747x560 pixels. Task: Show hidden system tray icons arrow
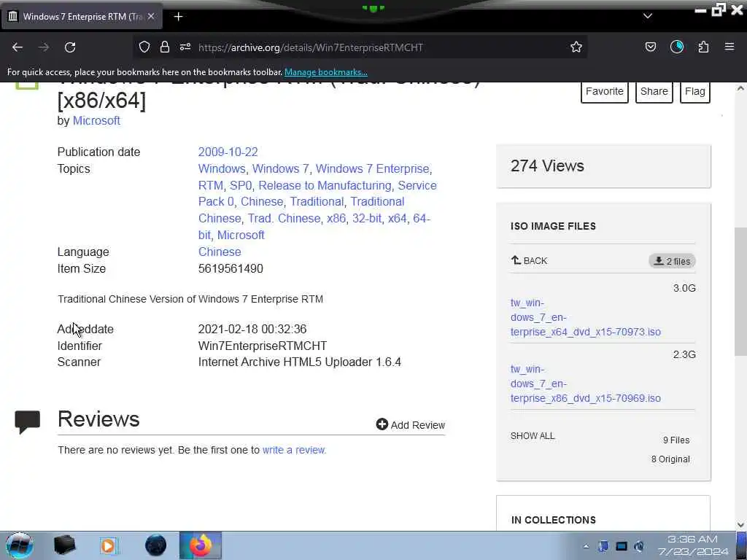pos(586,546)
